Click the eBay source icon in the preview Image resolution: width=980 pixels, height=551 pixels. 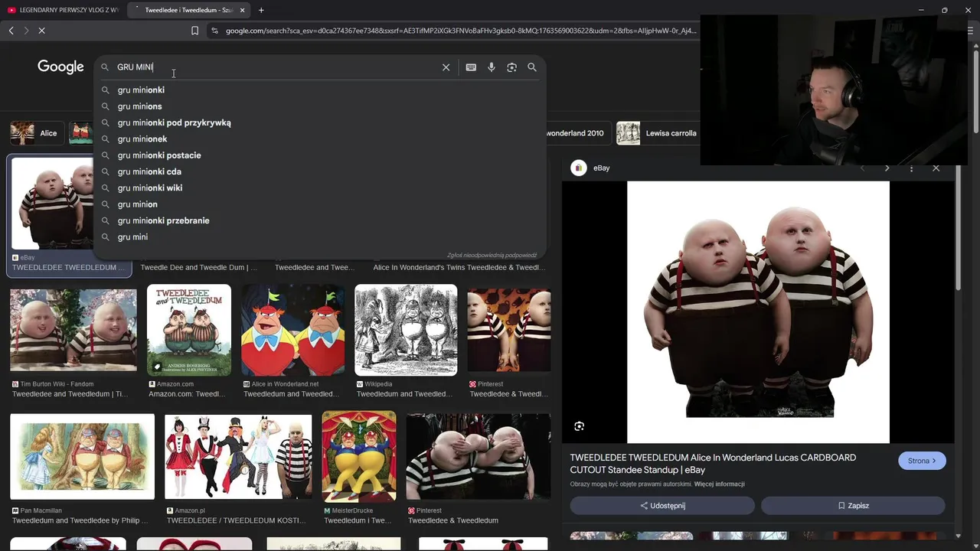(579, 168)
